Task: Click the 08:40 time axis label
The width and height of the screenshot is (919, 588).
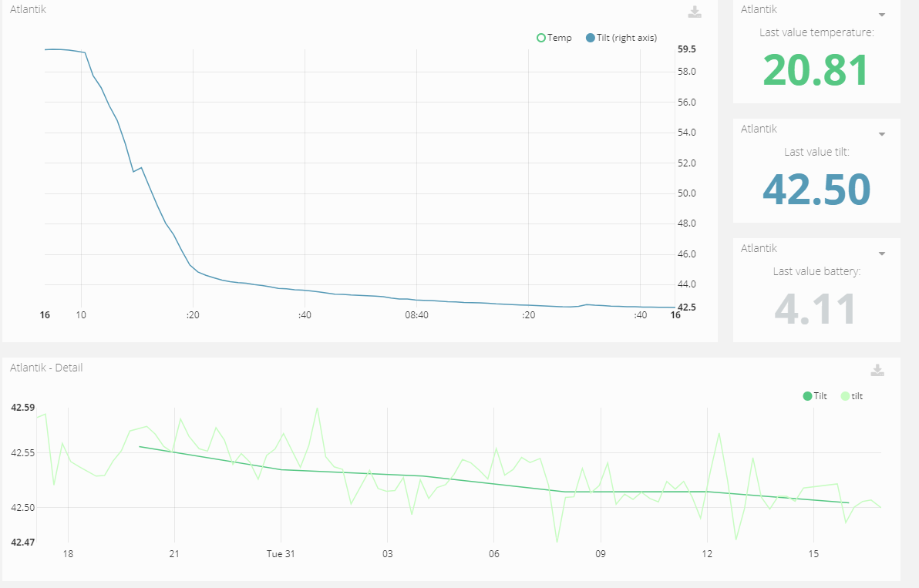Action: [x=416, y=315]
